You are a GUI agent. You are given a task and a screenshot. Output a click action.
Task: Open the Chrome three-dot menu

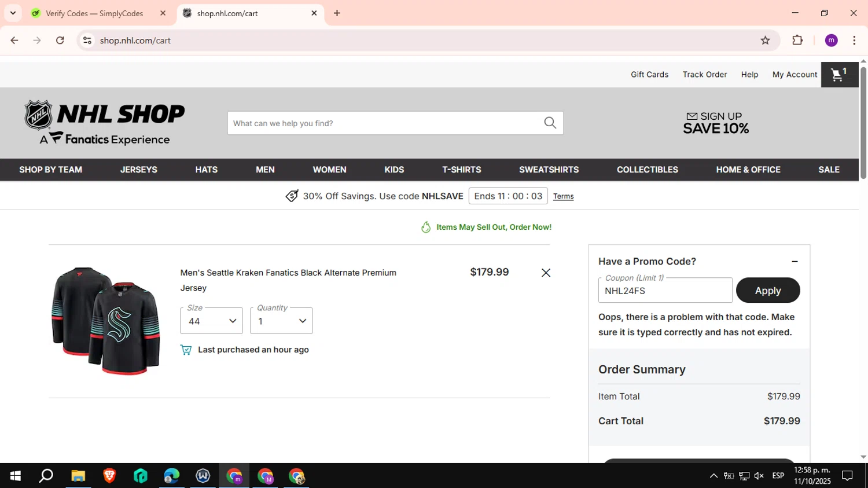tap(854, 40)
